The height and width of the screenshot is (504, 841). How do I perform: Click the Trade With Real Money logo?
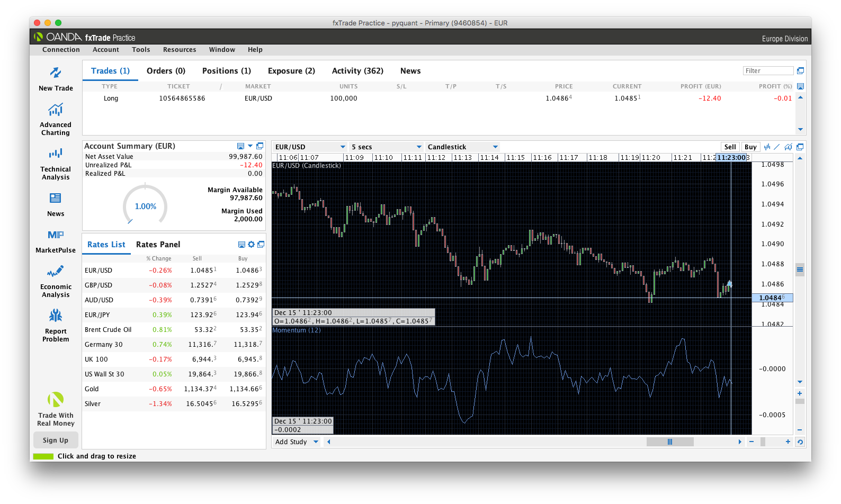[56, 399]
